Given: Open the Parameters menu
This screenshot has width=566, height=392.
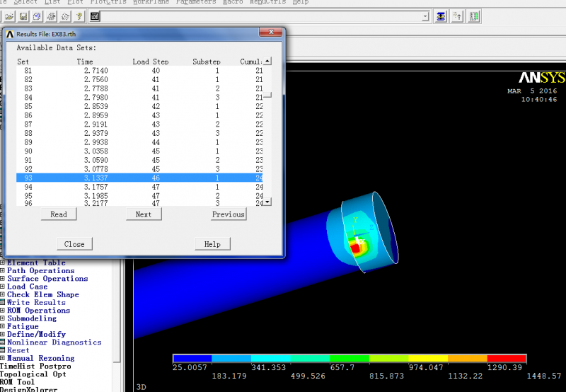Looking at the screenshot, I should point(195,2).
